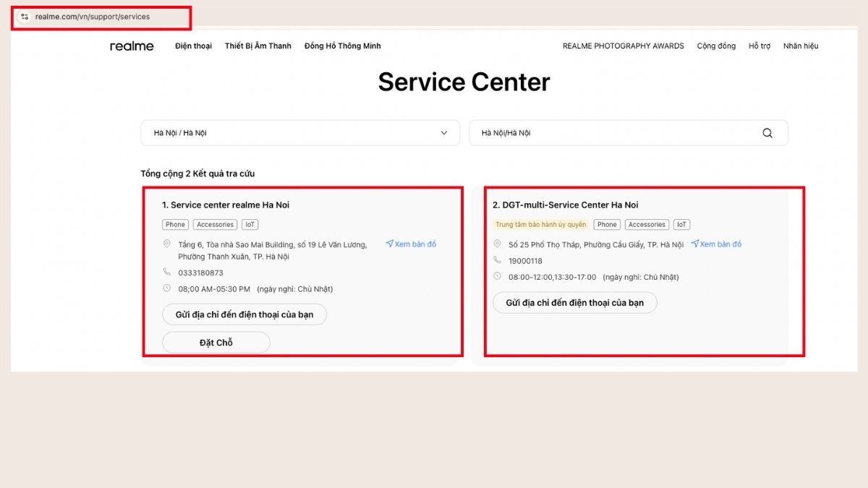Click phone icon next to 0333180873

(167, 273)
